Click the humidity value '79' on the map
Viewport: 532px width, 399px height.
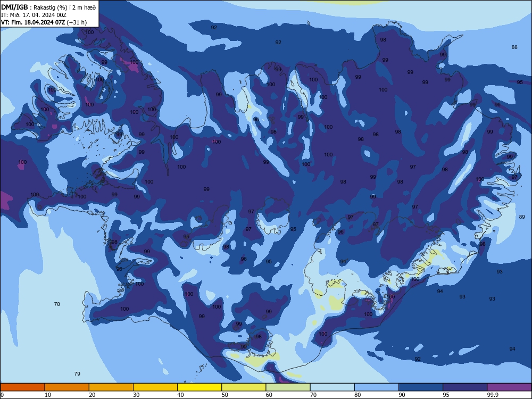[x=77, y=373]
